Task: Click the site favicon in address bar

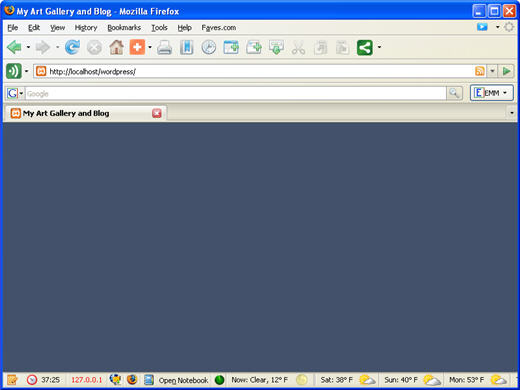Action: point(41,71)
